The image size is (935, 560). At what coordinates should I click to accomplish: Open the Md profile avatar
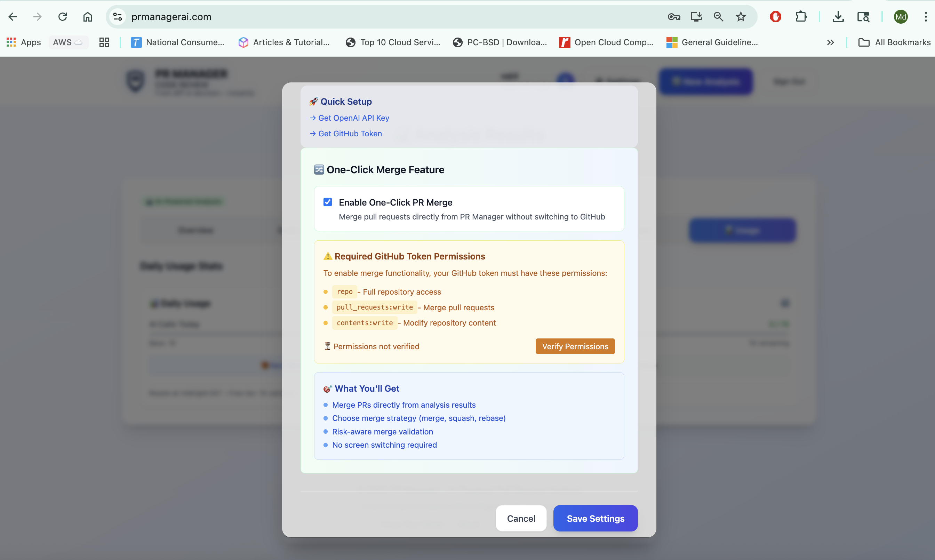point(901,17)
